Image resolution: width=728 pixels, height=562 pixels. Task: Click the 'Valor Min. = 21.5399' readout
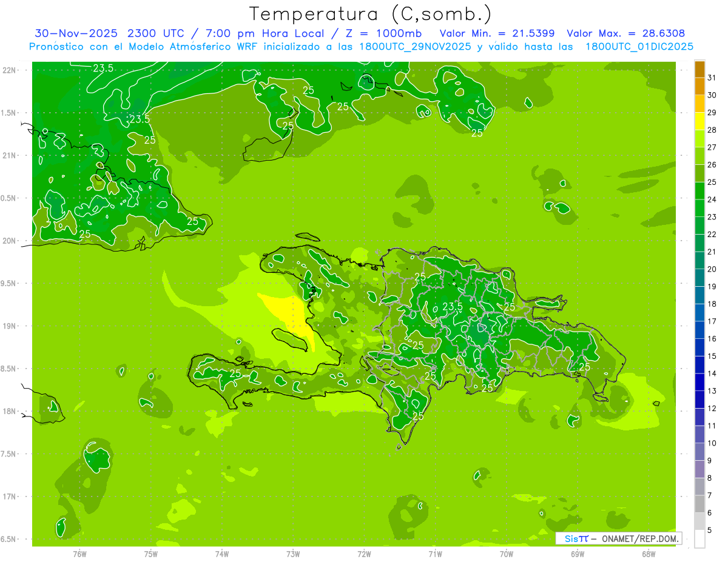click(x=497, y=33)
